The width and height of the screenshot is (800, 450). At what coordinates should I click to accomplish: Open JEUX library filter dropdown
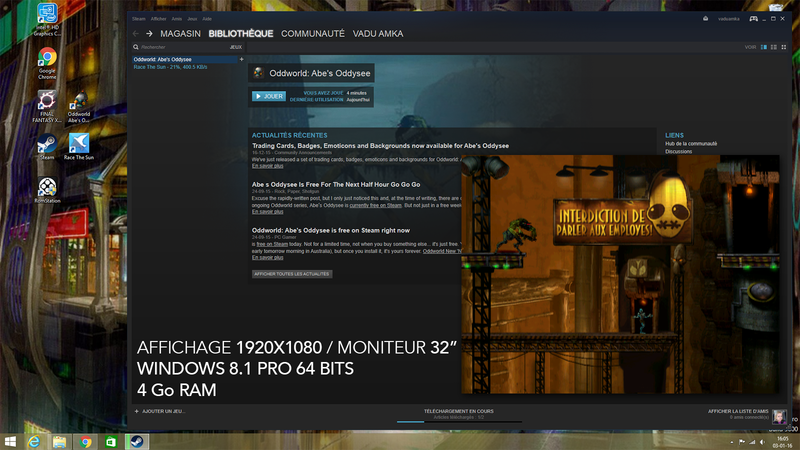(x=236, y=47)
